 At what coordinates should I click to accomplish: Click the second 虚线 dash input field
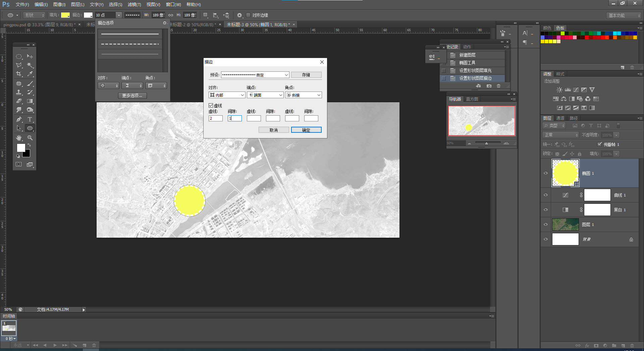[254, 118]
